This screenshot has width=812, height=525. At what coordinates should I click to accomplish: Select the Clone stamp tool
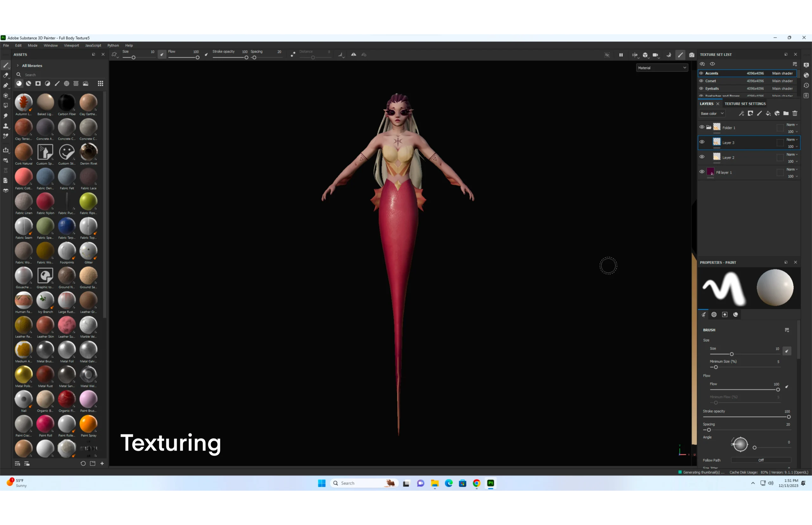(x=6, y=126)
